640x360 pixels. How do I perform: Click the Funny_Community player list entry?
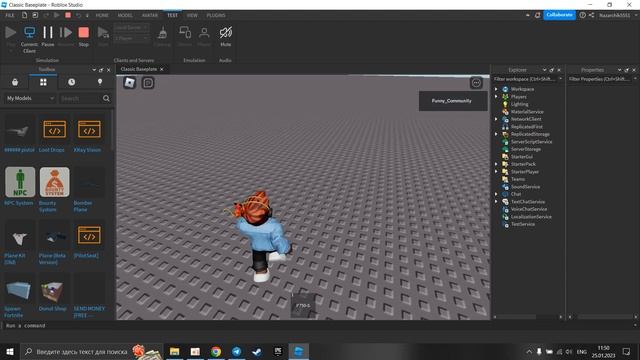coord(453,101)
